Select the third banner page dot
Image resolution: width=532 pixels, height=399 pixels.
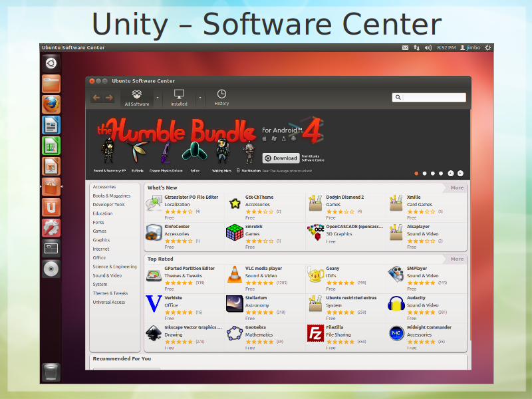[x=433, y=174]
